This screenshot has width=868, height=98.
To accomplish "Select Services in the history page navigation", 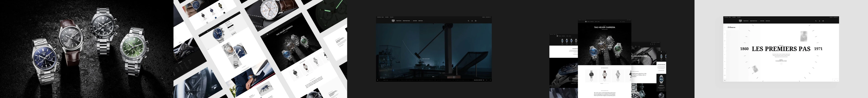I will click(768, 21).
